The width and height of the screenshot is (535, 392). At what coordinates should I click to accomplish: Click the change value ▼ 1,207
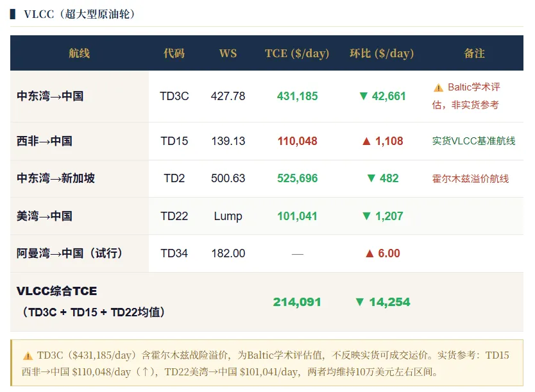click(382, 216)
